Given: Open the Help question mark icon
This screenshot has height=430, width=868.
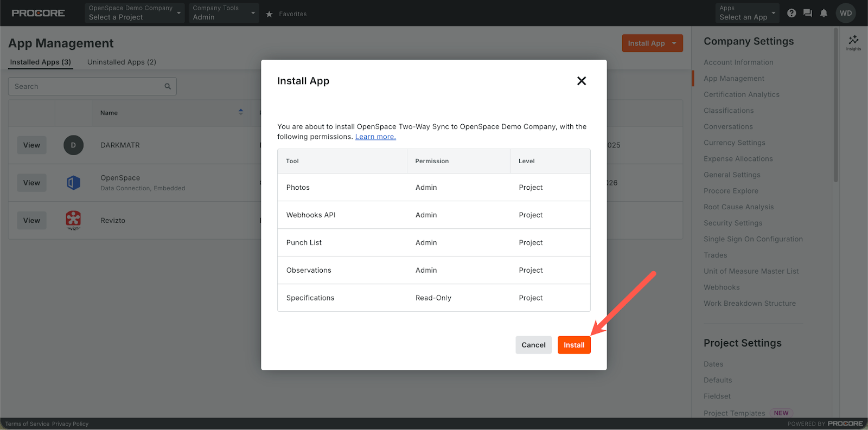Looking at the screenshot, I should point(792,13).
